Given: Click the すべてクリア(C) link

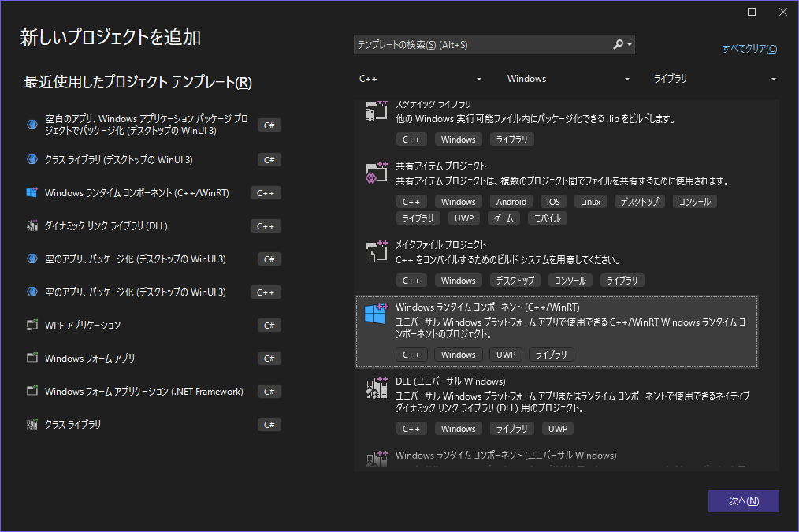Looking at the screenshot, I should [749, 49].
